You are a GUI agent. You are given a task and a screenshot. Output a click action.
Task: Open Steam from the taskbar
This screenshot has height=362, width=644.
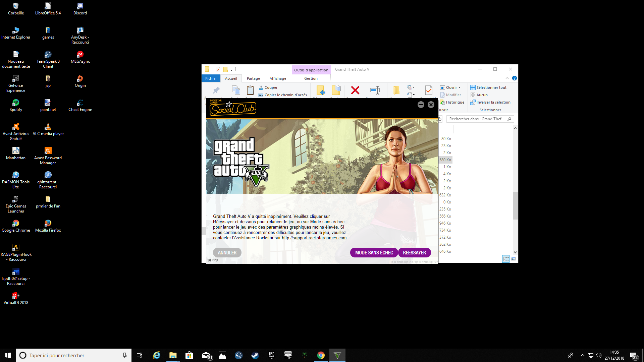click(x=255, y=355)
